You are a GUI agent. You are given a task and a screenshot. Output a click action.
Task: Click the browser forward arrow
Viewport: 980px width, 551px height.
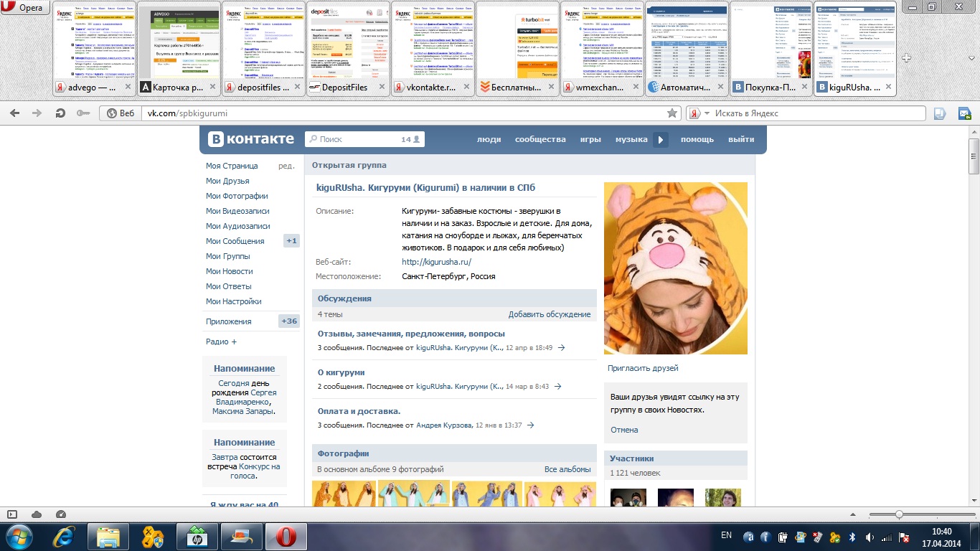click(x=36, y=113)
